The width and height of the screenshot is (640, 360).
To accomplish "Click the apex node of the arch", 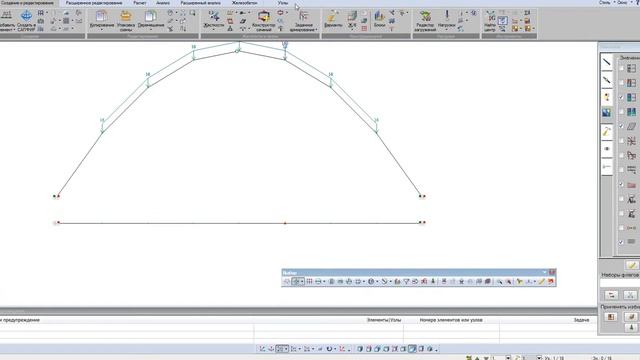I will (237, 51).
